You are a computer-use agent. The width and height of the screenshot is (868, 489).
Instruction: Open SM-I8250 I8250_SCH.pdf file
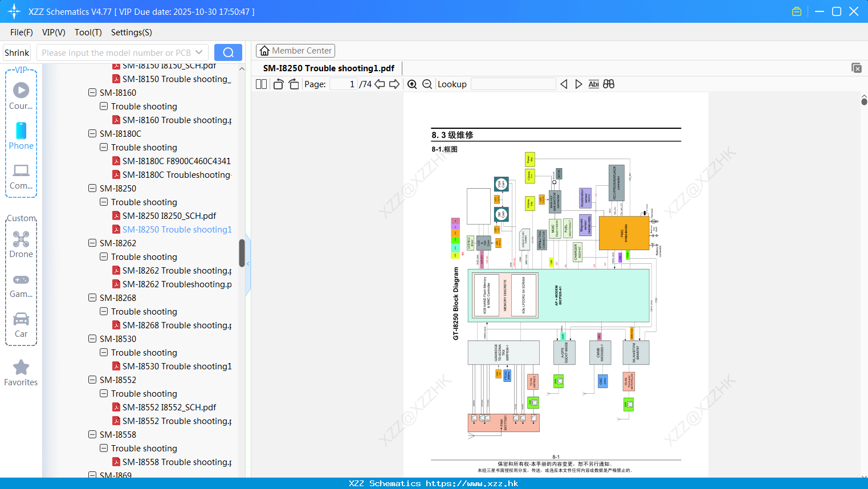coord(169,215)
